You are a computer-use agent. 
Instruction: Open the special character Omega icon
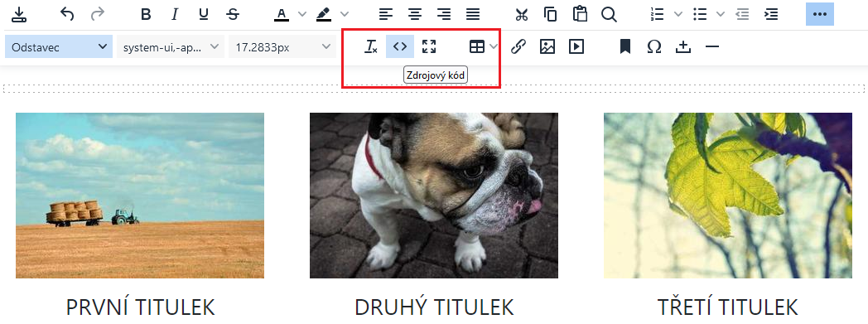pyautogui.click(x=654, y=47)
